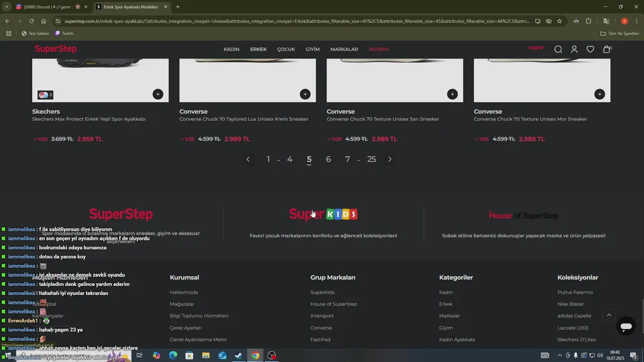Viewport: 644px width, 362px height.
Task: Open Converse Chuck 70 Texture Sarı Sneaker title
Action: pos(383,119)
